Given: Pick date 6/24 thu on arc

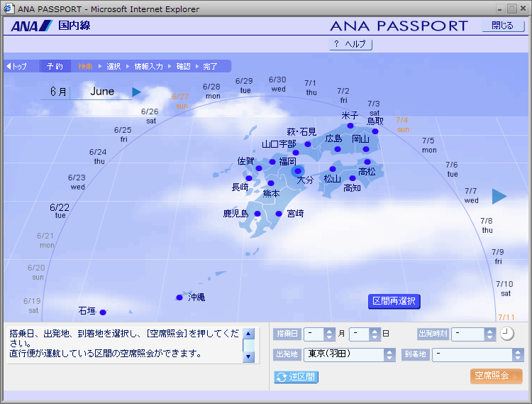Looking at the screenshot, I should coord(98,156).
